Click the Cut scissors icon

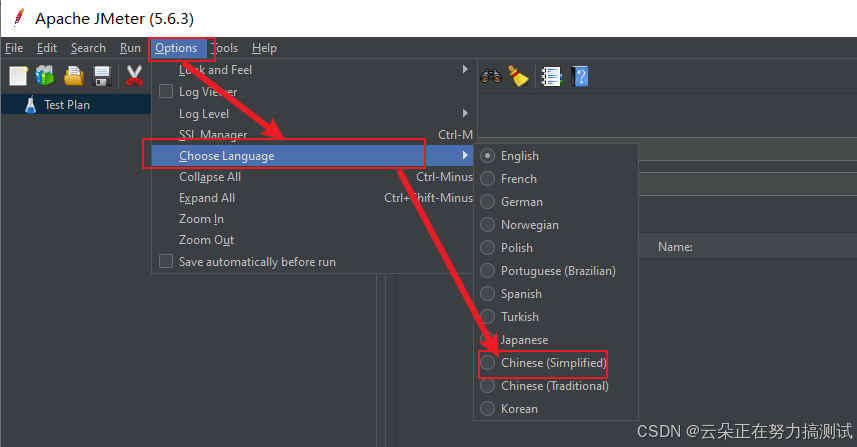point(134,76)
